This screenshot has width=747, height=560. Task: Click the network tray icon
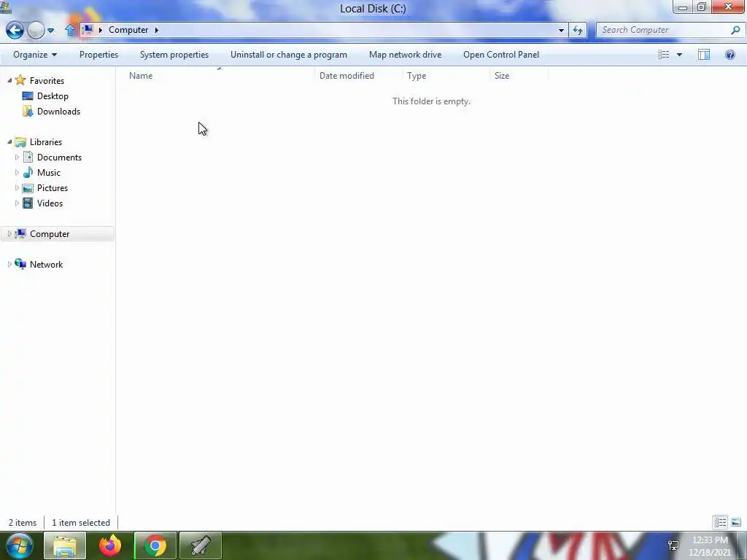click(x=673, y=545)
